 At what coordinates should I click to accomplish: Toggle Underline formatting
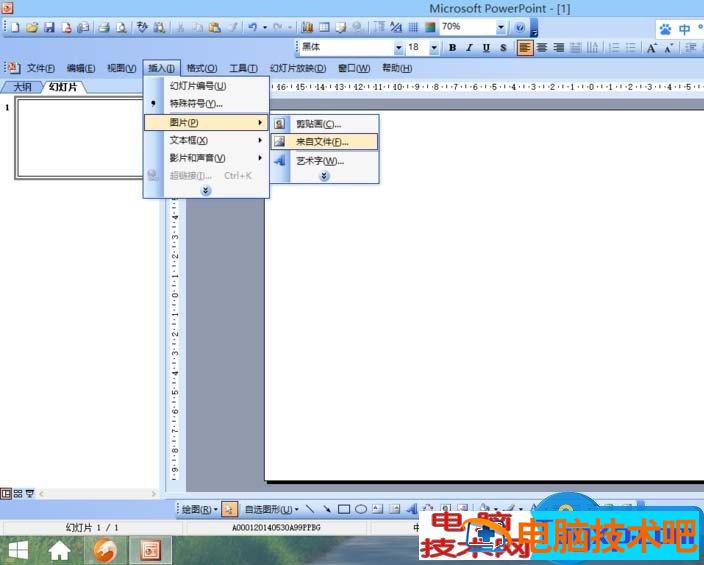(x=486, y=48)
